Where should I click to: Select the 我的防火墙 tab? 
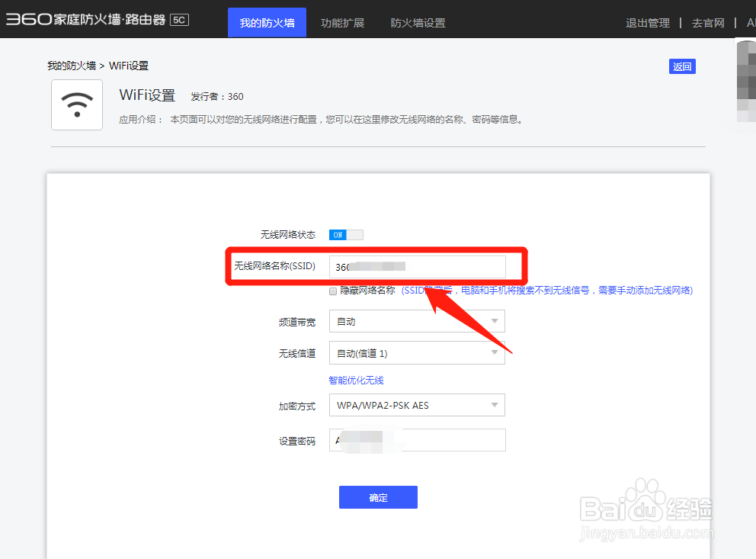pos(267,23)
